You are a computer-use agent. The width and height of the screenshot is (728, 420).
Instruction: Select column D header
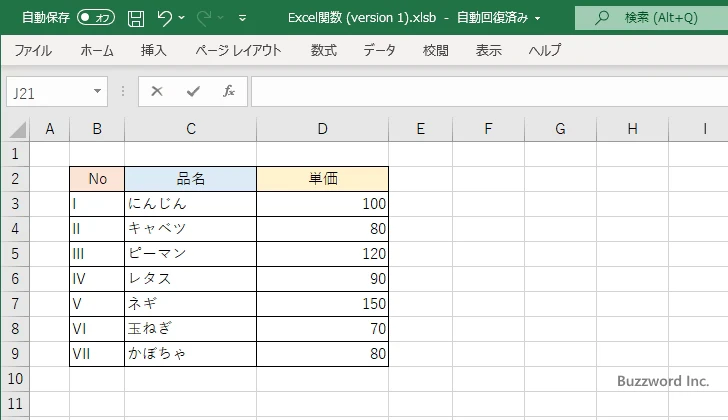tap(323, 129)
